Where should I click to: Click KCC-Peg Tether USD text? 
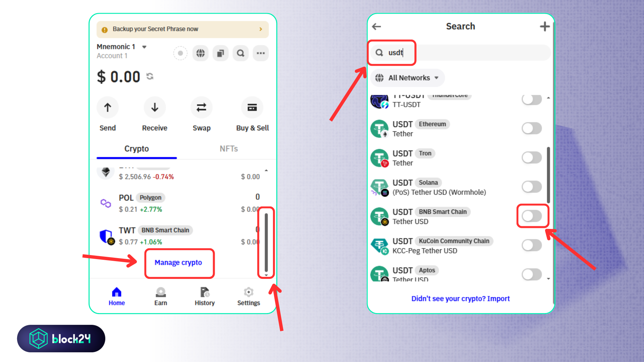[x=425, y=251]
